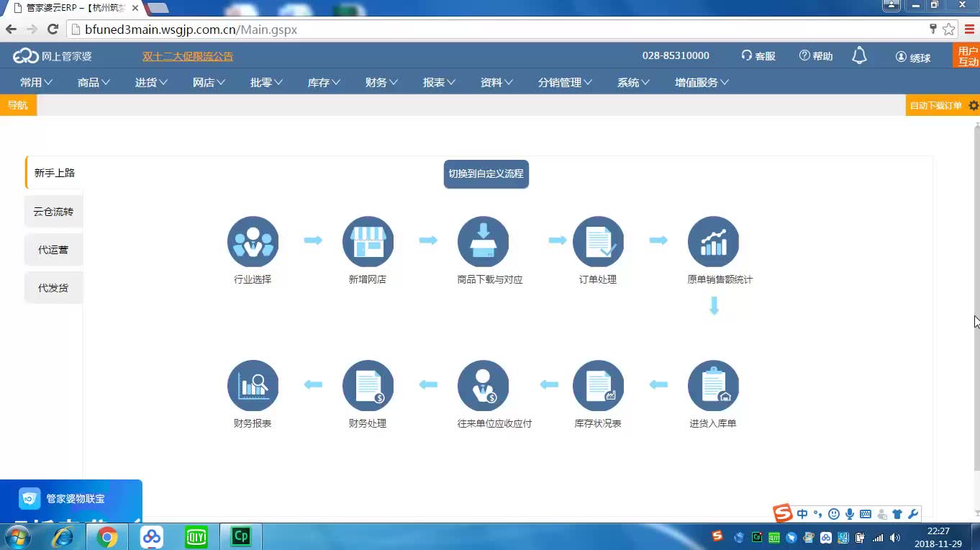Image resolution: width=980 pixels, height=550 pixels.
Task: Expand the 报表 menu
Action: [x=439, y=83]
